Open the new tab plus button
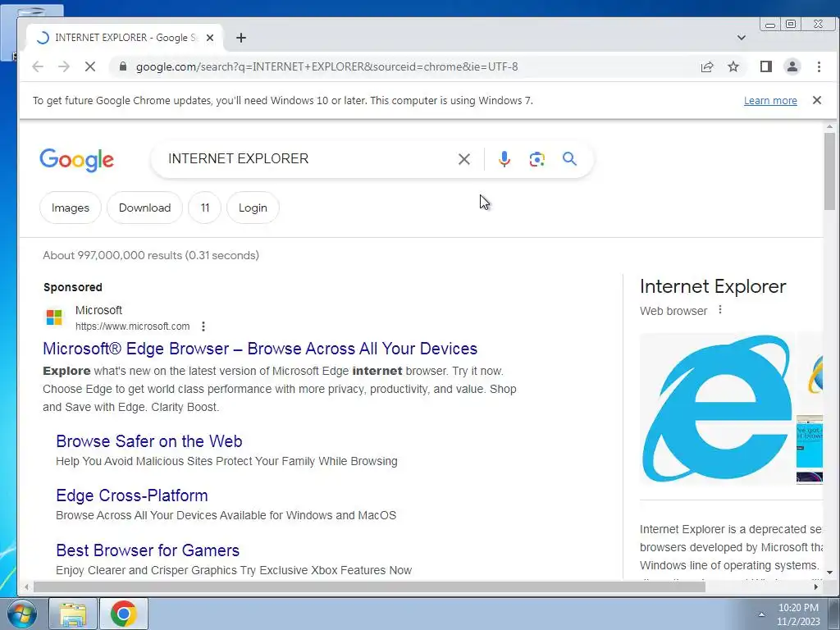This screenshot has height=630, width=840. (x=241, y=38)
